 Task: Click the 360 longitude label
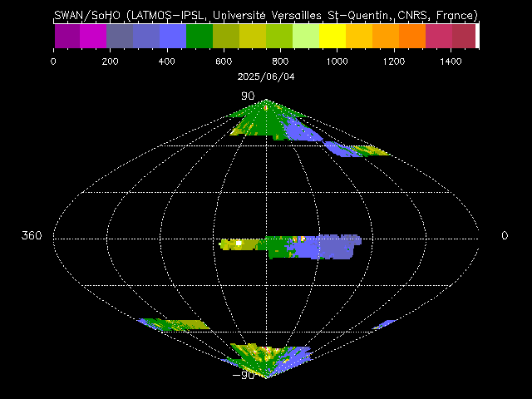click(x=32, y=235)
